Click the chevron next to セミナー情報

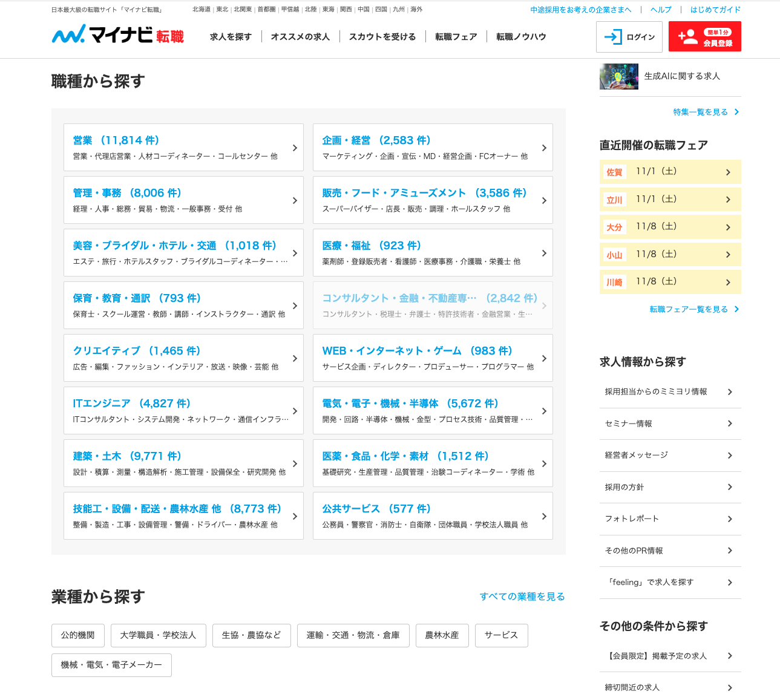pos(730,424)
